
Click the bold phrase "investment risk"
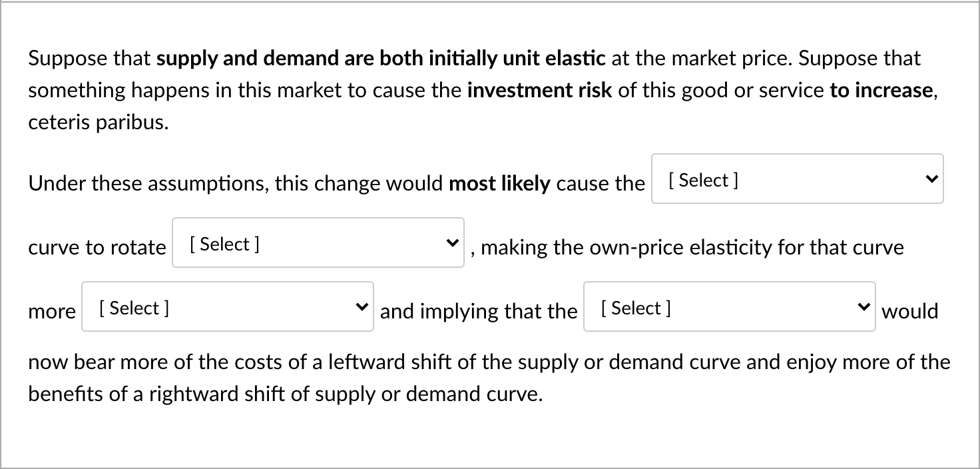tap(539, 91)
